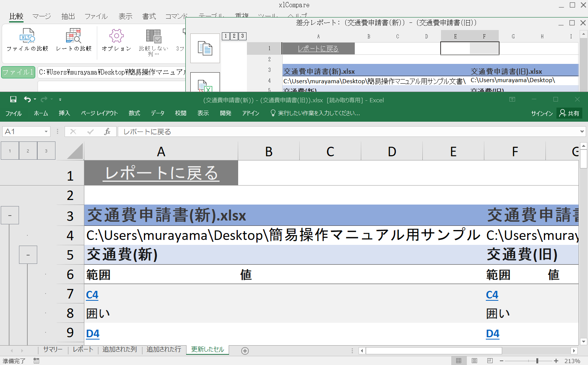Click Page Break Preview icon in status bar
Viewport: 588px width, 365px height.
[x=490, y=360]
